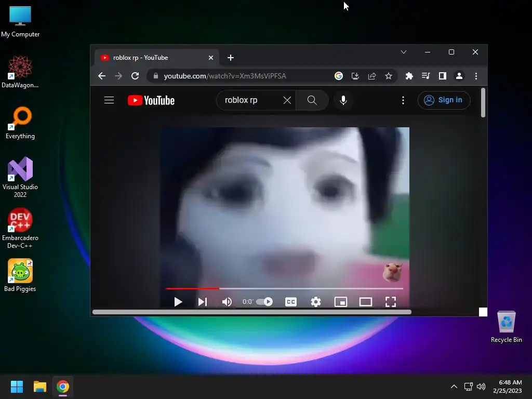The width and height of the screenshot is (532, 399).
Task: Select the roblox rp - YouTube tab
Action: pos(156,58)
